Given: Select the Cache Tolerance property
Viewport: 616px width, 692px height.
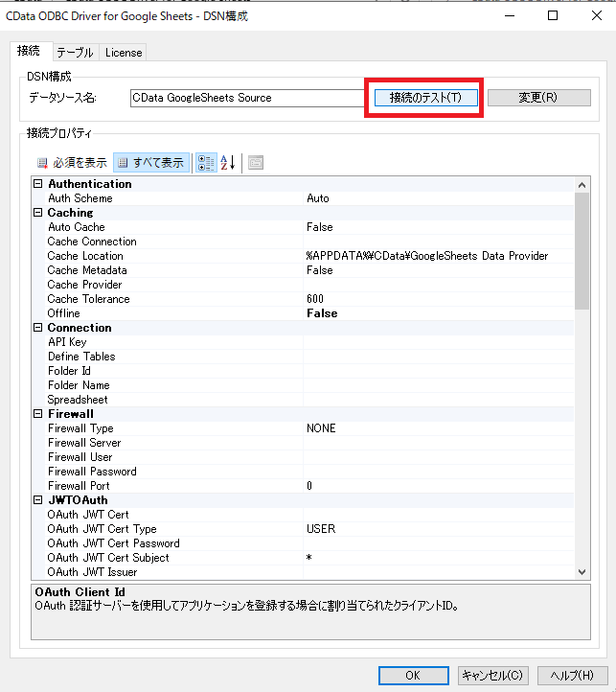Looking at the screenshot, I should click(308, 299).
